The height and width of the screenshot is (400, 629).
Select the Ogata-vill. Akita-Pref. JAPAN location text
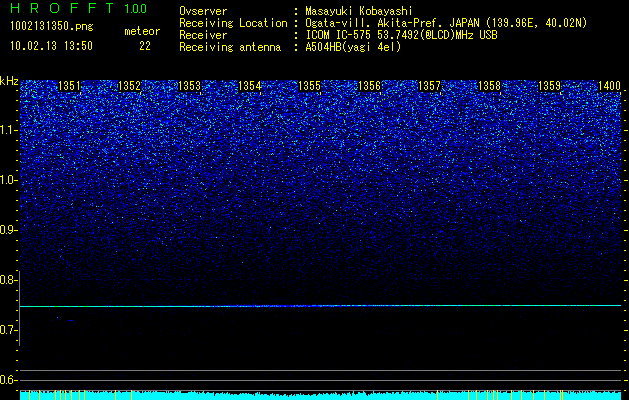(444, 23)
